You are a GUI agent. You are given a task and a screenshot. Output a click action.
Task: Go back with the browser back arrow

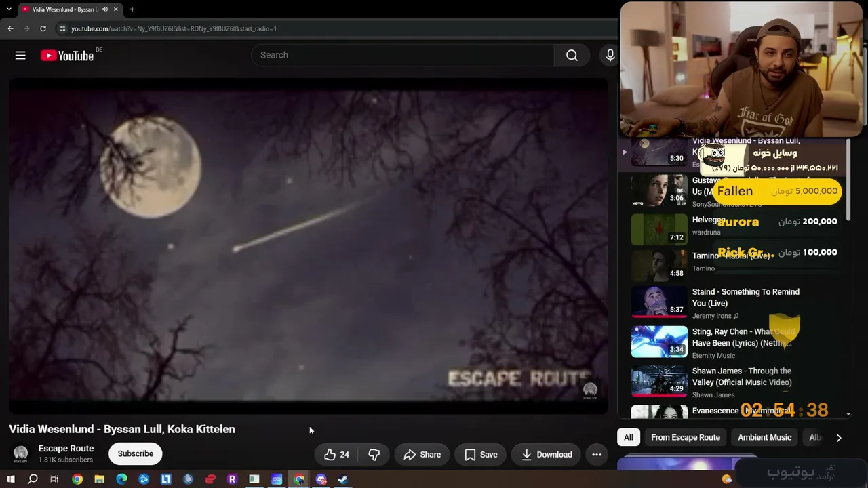coord(10,28)
